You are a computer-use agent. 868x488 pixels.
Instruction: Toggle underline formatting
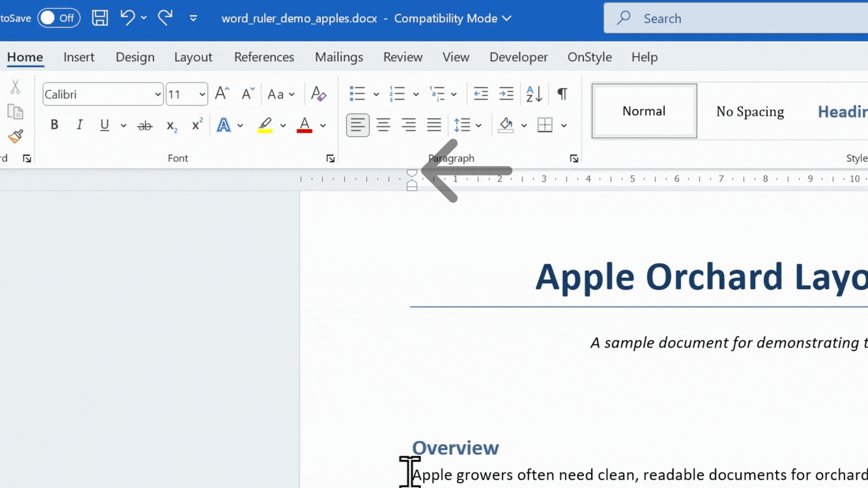pyautogui.click(x=104, y=125)
